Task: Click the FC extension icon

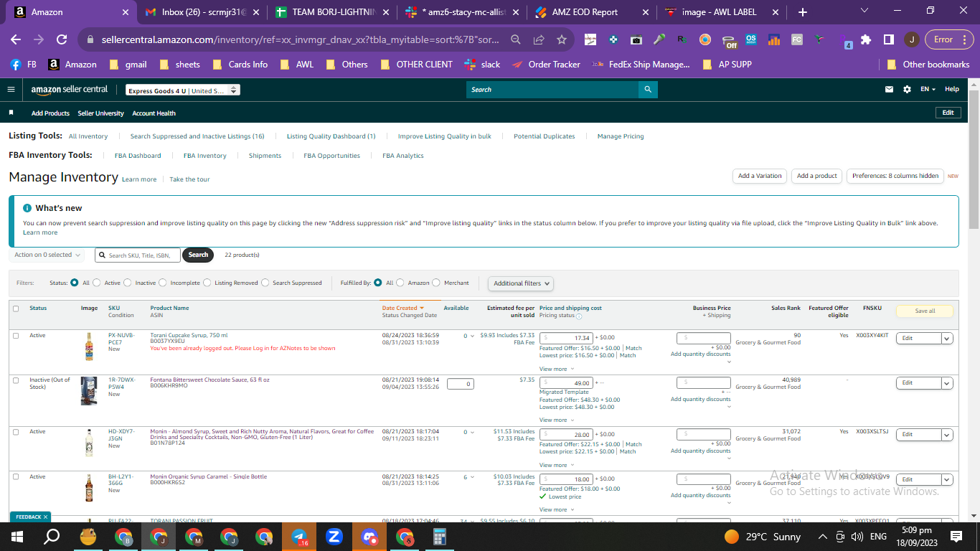Action: pos(797,39)
